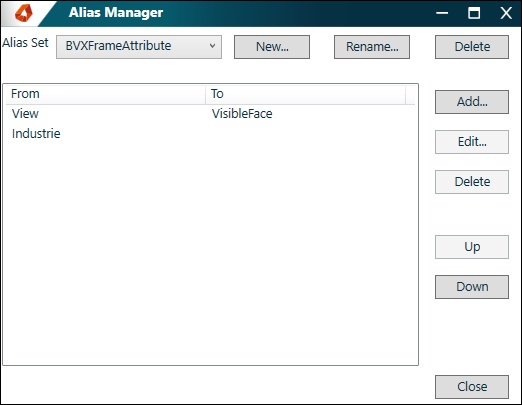The height and width of the screenshot is (405, 522).
Task: Select the Industrie alias row
Action: click(210, 134)
